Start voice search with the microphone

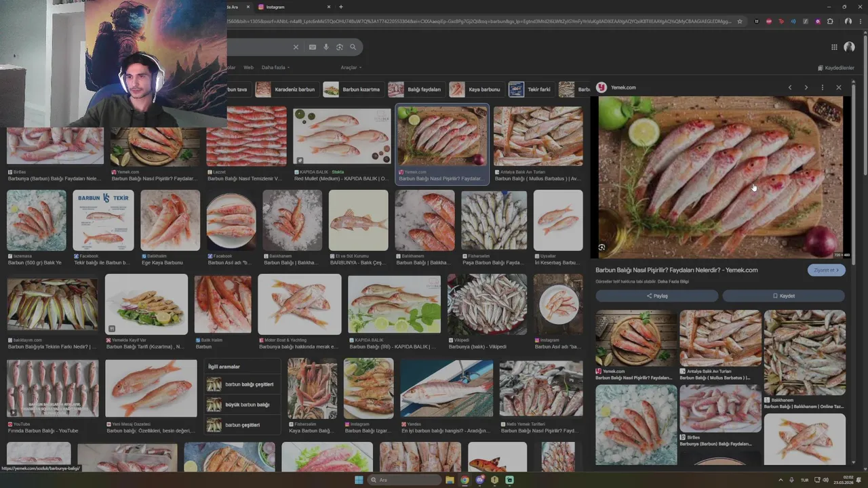tap(326, 47)
